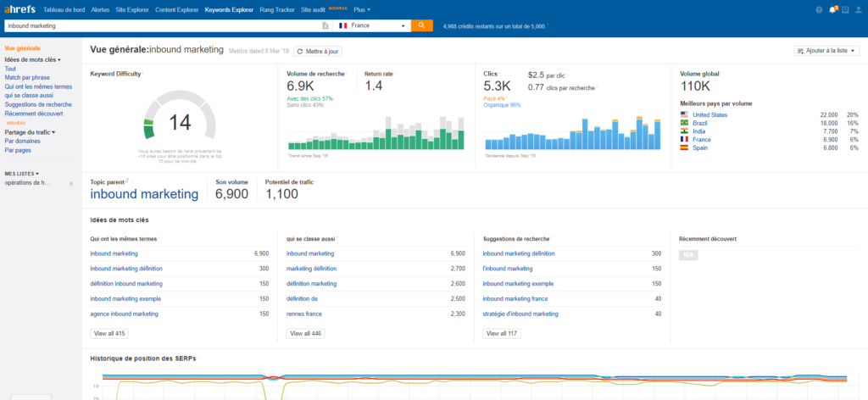This screenshot has height=400, width=868.
Task: Click the keyword search input field
Action: [x=161, y=25]
